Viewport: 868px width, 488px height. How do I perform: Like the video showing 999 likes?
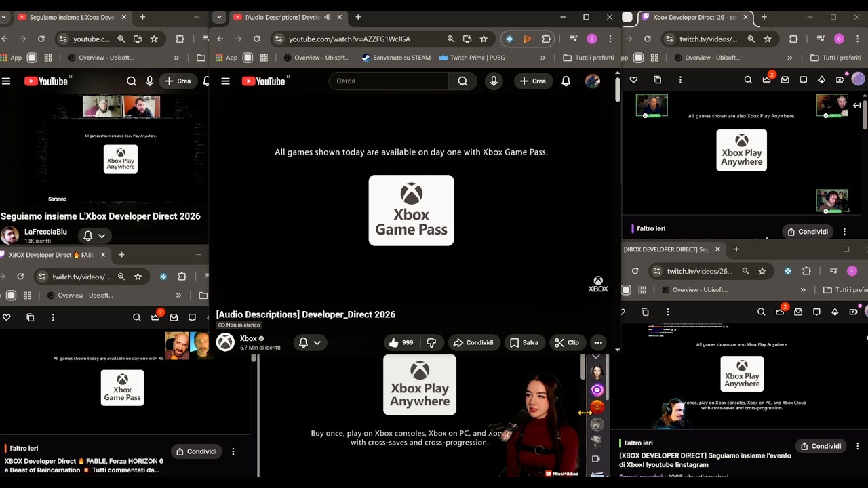point(401,342)
